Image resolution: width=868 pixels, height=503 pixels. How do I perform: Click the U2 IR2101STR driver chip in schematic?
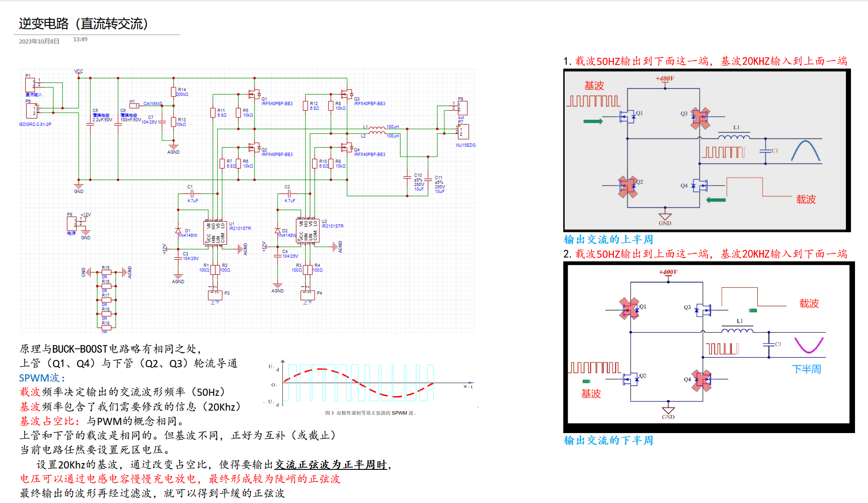point(307,230)
